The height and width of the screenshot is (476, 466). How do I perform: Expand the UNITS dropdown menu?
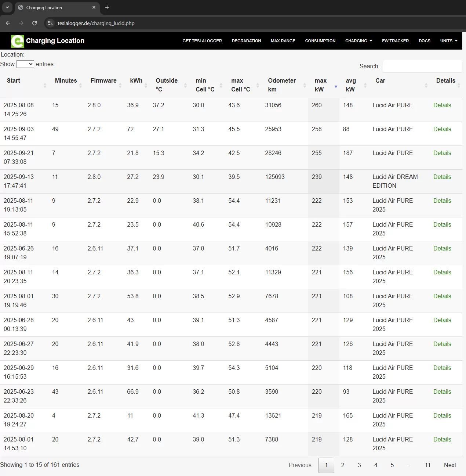tap(449, 41)
